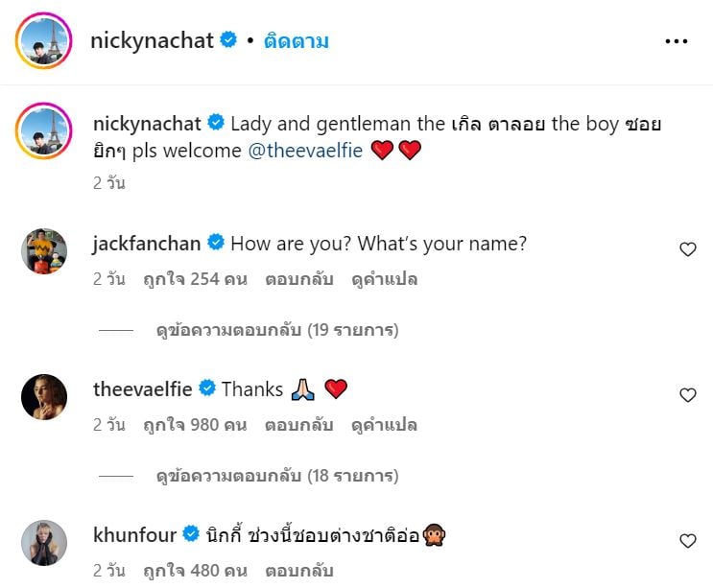Open nickynachat's avatar beside the caption
The width and height of the screenshot is (713, 588).
coord(43,130)
